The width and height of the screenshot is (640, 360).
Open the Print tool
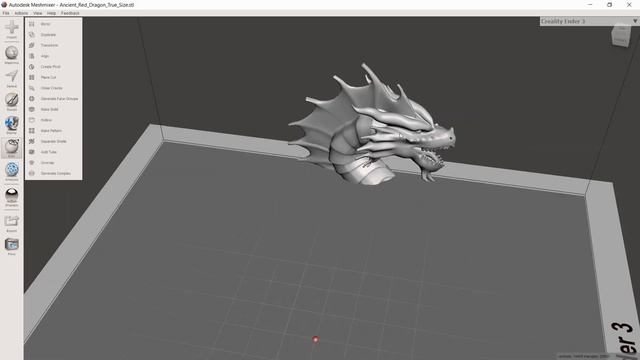11,247
